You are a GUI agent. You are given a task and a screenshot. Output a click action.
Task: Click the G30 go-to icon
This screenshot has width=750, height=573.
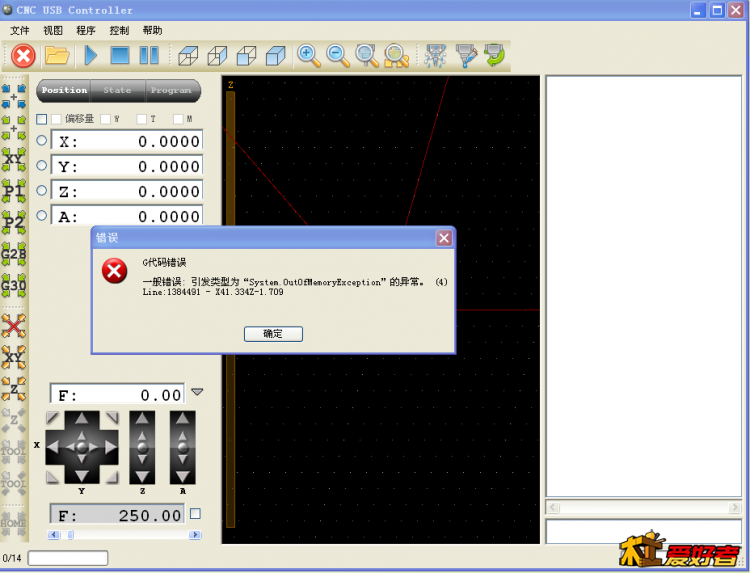13,286
